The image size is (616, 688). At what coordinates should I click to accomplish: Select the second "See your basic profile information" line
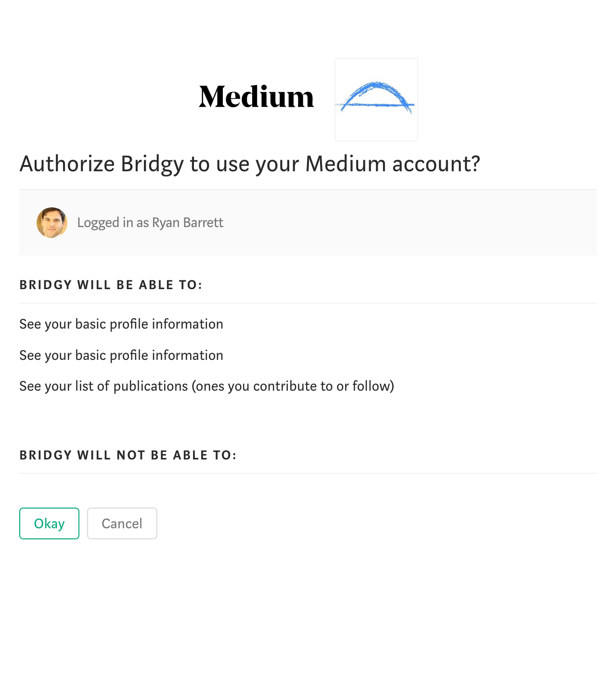coord(121,356)
